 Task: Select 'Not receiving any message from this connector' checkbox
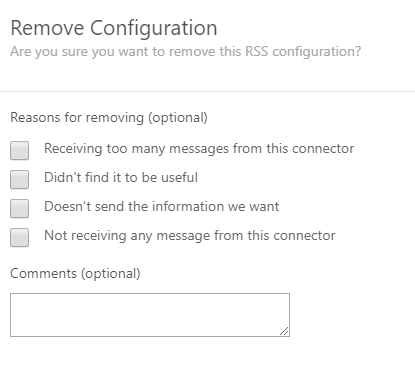(x=19, y=237)
